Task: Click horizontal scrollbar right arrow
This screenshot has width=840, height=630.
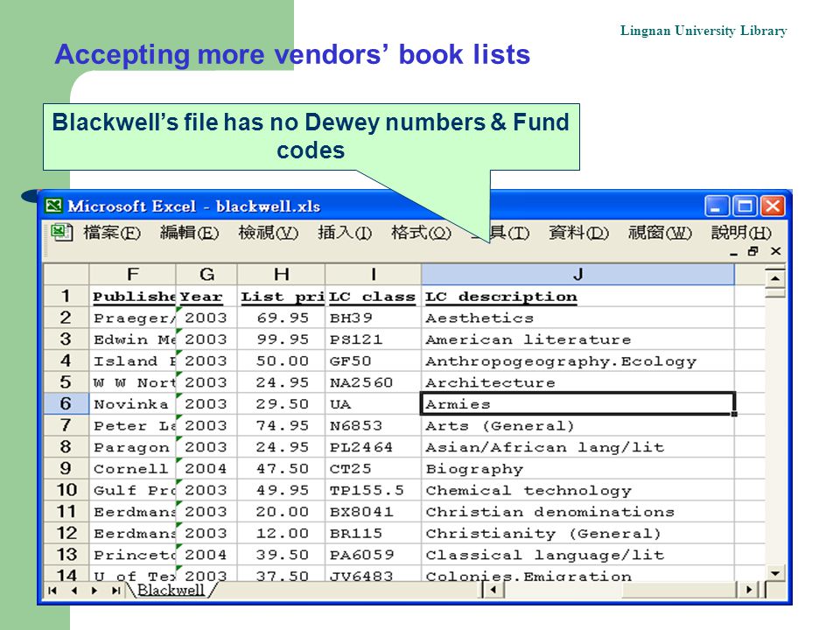Action: [749, 590]
